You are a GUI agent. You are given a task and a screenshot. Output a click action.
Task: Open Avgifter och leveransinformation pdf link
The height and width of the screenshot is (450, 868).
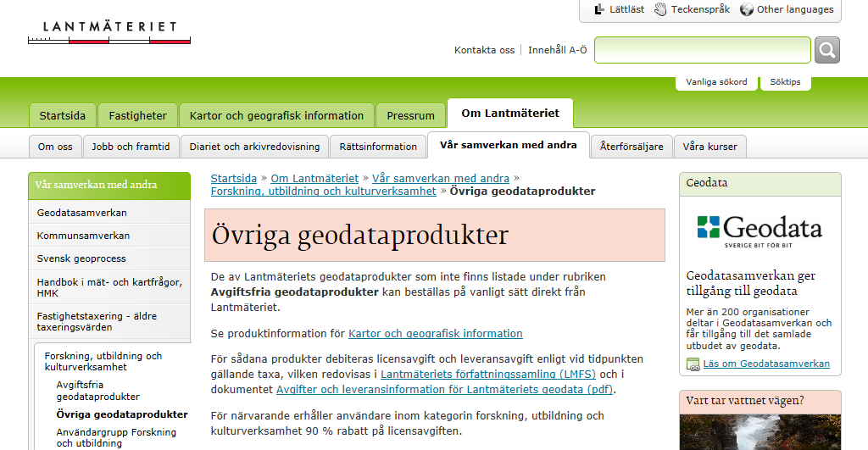coord(444,390)
